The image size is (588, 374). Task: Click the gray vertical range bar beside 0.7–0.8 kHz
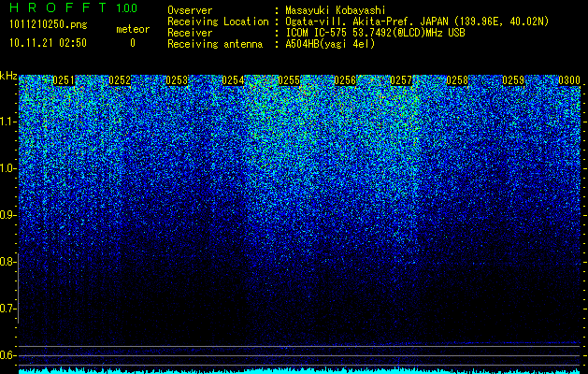coord(18,289)
